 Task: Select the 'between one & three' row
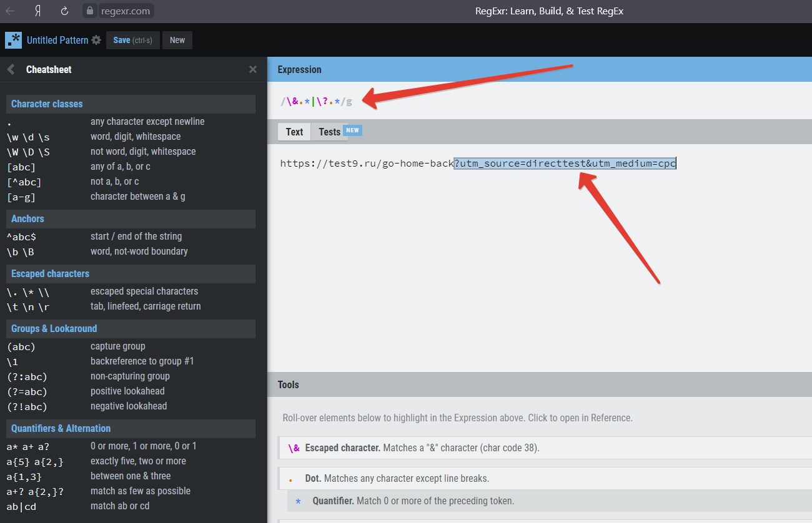pyautogui.click(x=131, y=476)
